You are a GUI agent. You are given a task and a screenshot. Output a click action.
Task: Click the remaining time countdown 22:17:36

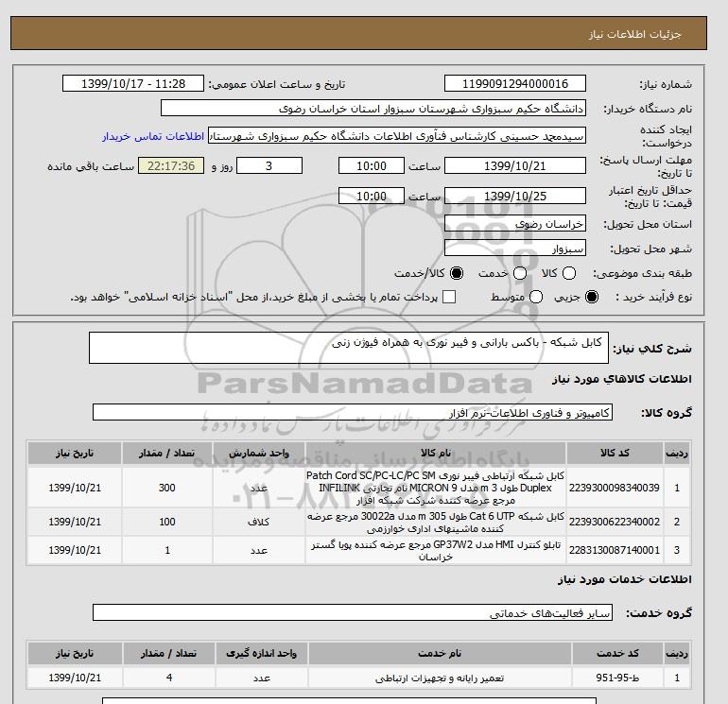[171, 165]
